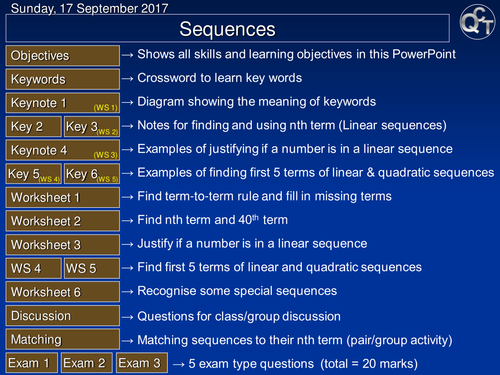Viewport: 500px width, 375px height.
Task: Open Exam 3 questions
Action: tap(142, 363)
